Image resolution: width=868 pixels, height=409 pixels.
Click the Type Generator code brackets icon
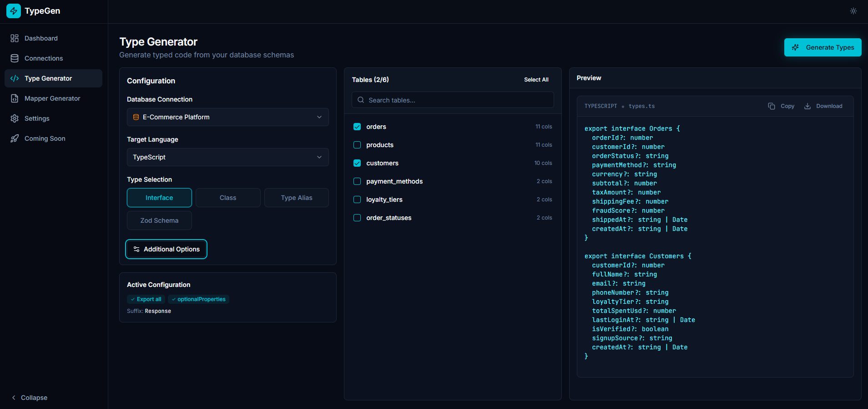[15, 78]
